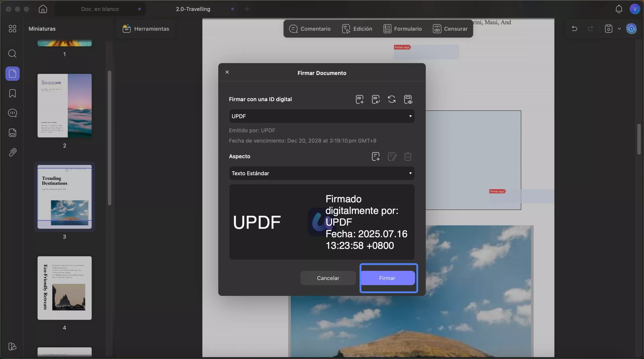Select the page 1 thumbnail at the top
The image size is (644, 359).
coord(65,43)
